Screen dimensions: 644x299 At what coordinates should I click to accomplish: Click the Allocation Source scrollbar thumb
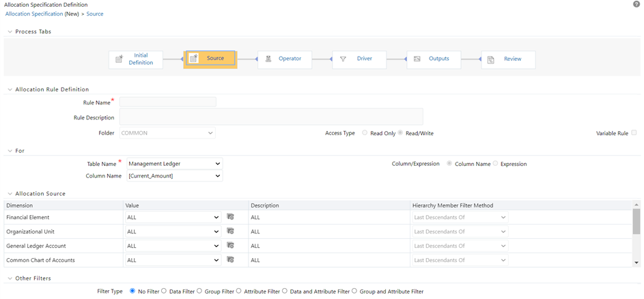point(636,221)
